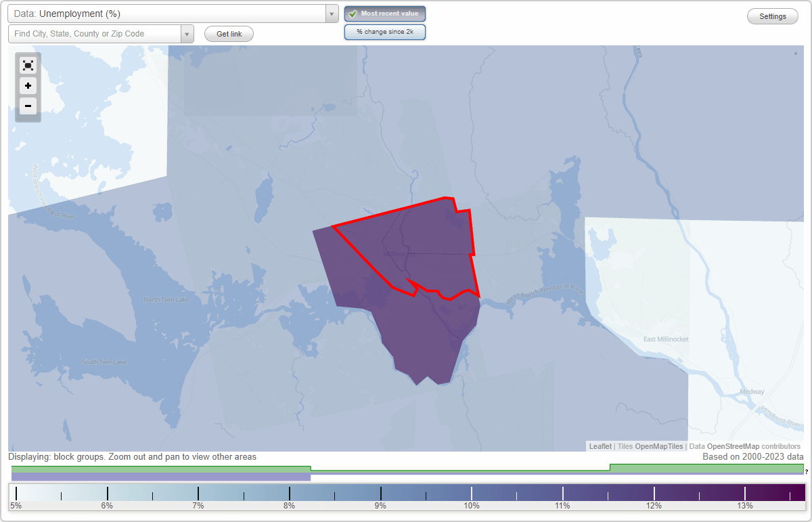Screen dimensions: 812x522
Task: Open the Unemployment (%) data selector
Action: coord(169,13)
